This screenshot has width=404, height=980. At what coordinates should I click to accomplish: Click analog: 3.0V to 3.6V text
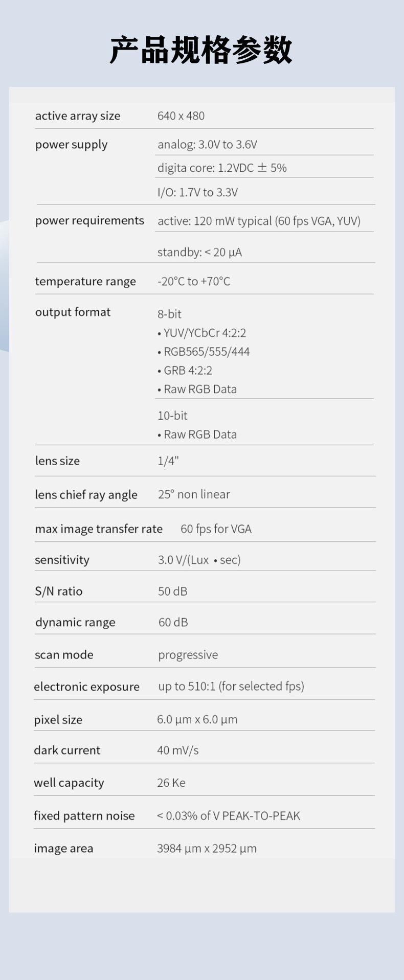[207, 145]
